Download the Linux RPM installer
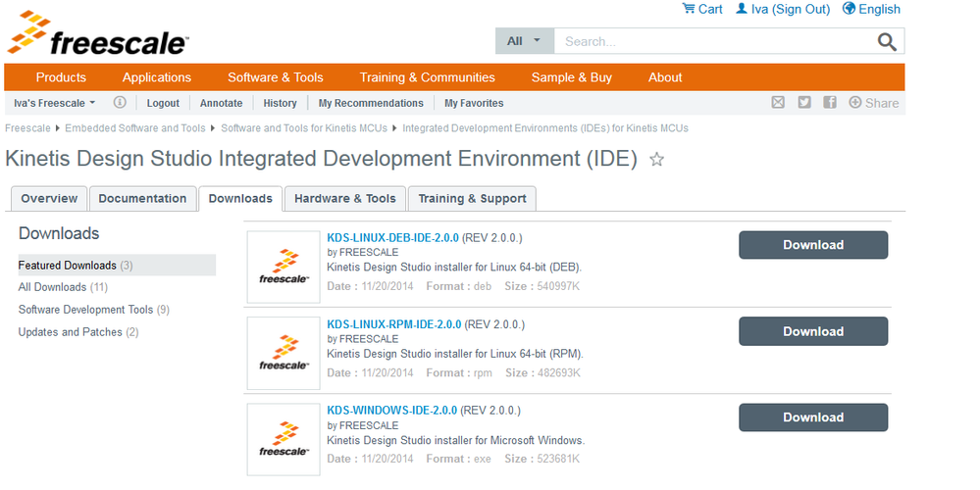The image size is (980, 490). pyautogui.click(x=813, y=331)
